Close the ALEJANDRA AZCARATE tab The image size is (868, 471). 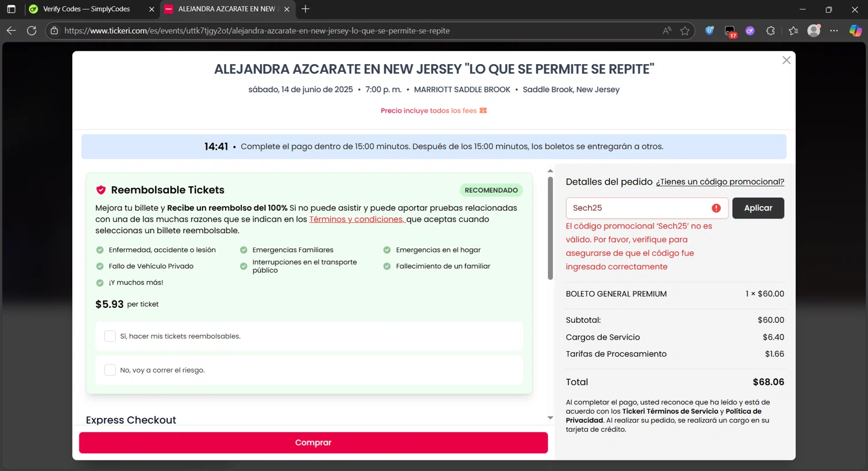pyautogui.click(x=286, y=9)
